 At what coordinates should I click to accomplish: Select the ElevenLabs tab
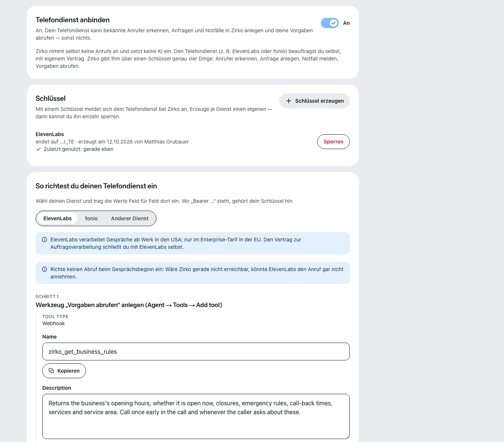coord(57,218)
